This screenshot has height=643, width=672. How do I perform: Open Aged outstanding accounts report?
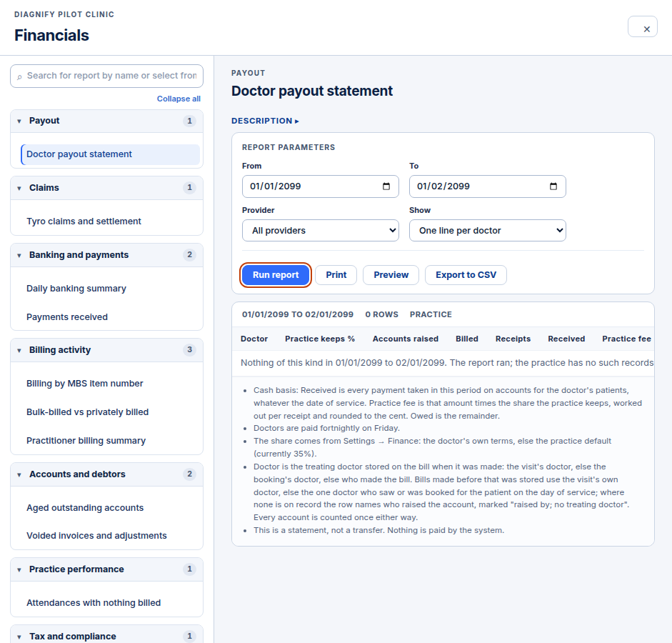pyautogui.click(x=110, y=508)
